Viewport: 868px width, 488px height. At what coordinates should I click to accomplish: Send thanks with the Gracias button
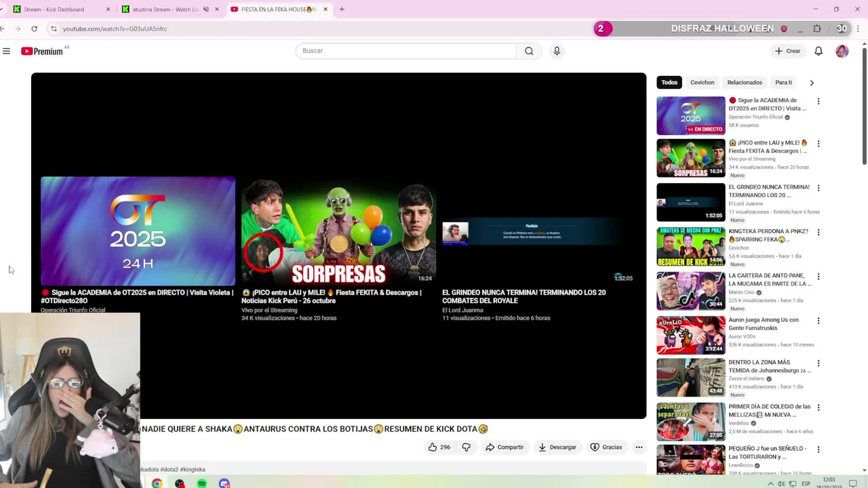tap(606, 447)
